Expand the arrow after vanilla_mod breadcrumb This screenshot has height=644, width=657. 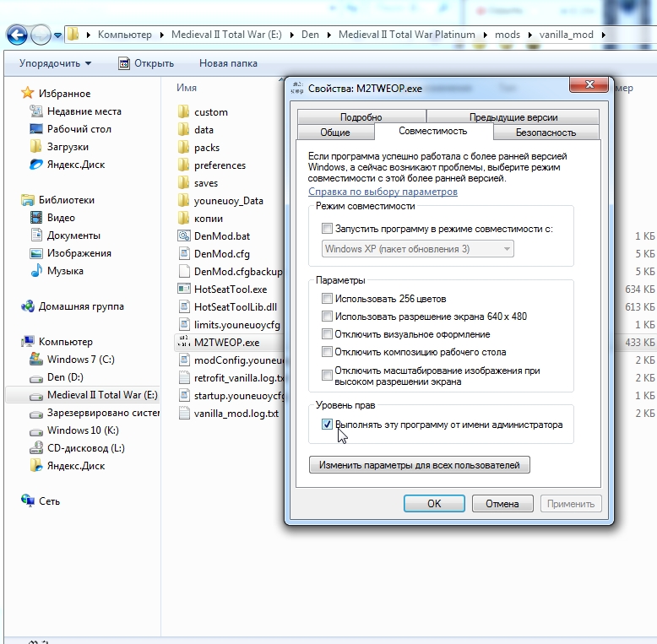pyautogui.click(x=603, y=35)
